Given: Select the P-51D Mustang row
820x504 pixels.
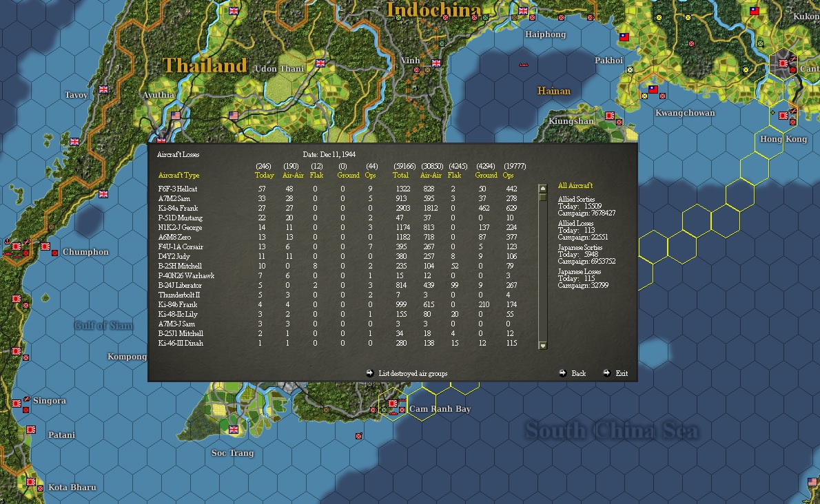Looking at the screenshot, I should (339, 218).
